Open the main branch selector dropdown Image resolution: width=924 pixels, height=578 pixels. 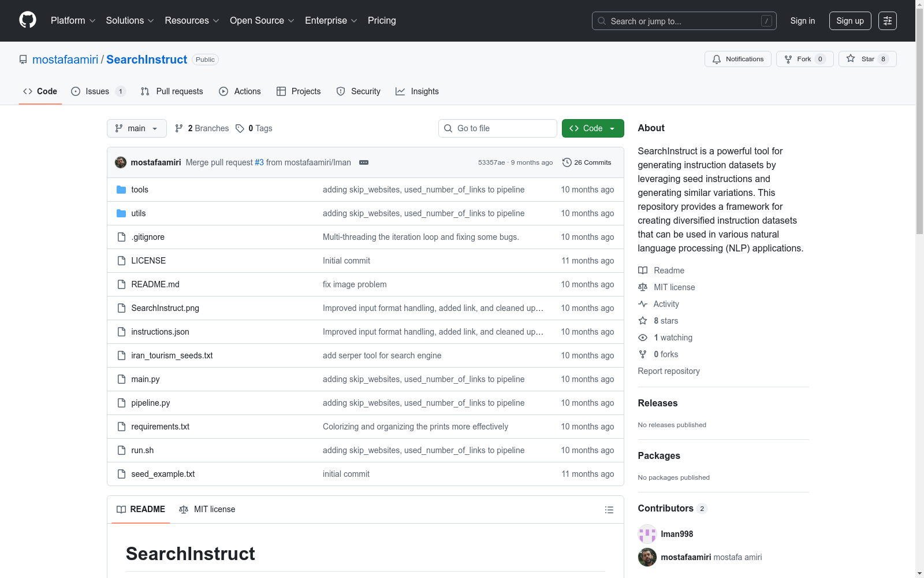pyautogui.click(x=137, y=128)
